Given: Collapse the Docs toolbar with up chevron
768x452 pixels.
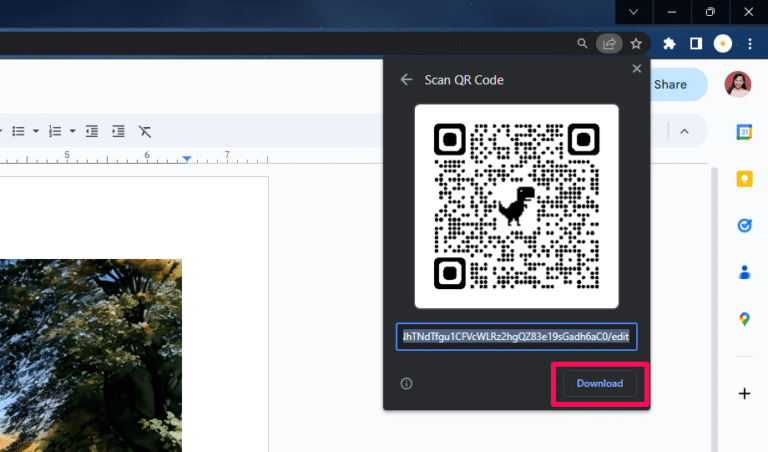Looking at the screenshot, I should click(684, 131).
